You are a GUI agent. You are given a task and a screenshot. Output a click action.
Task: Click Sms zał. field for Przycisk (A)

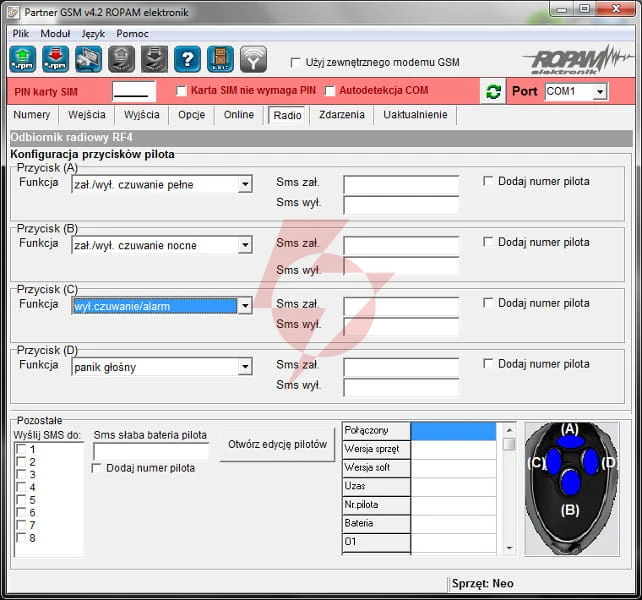(401, 184)
